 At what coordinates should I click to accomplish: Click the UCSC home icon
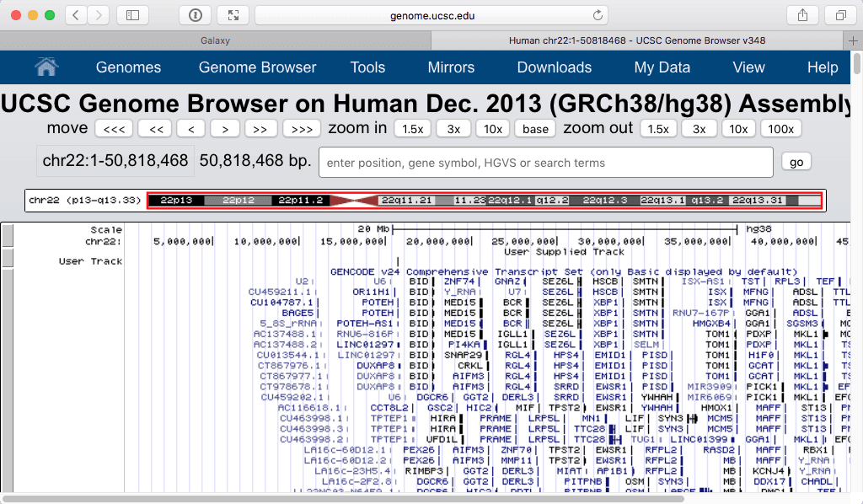point(46,67)
